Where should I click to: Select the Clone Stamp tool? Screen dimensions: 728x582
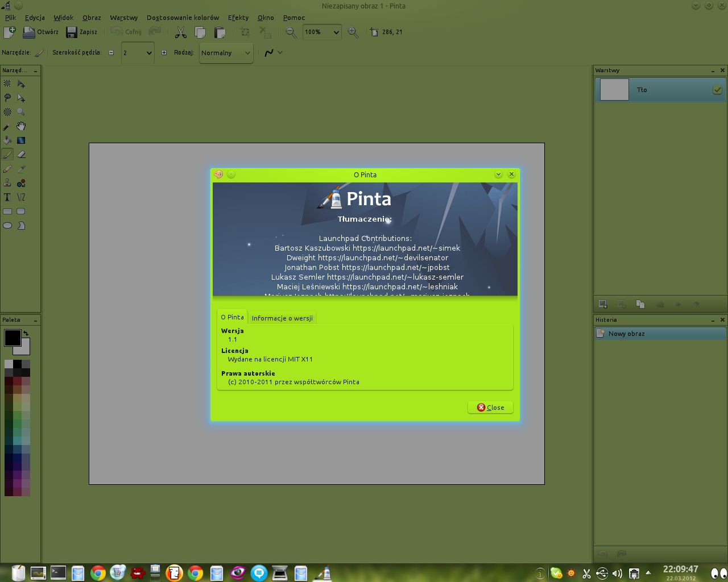point(7,183)
